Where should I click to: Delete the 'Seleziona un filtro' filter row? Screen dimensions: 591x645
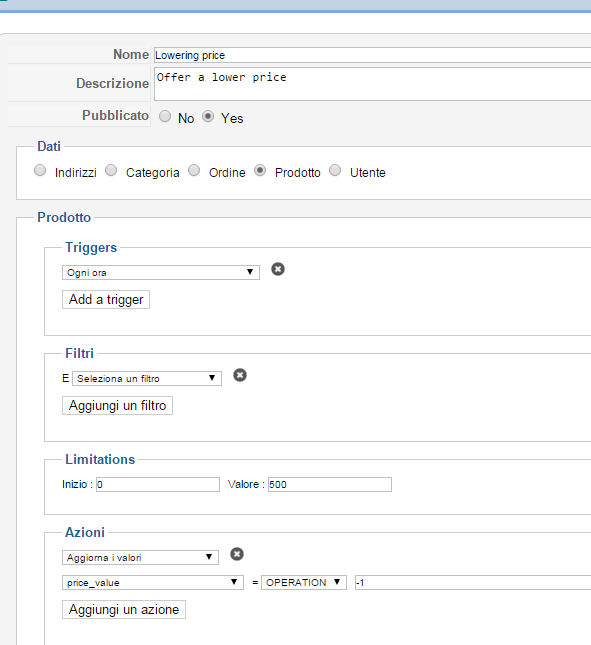pyautogui.click(x=240, y=375)
